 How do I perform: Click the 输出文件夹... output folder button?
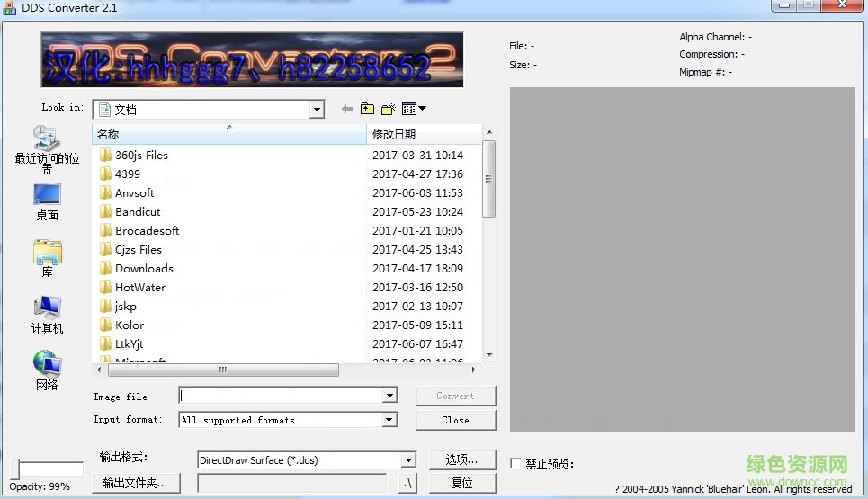136,483
